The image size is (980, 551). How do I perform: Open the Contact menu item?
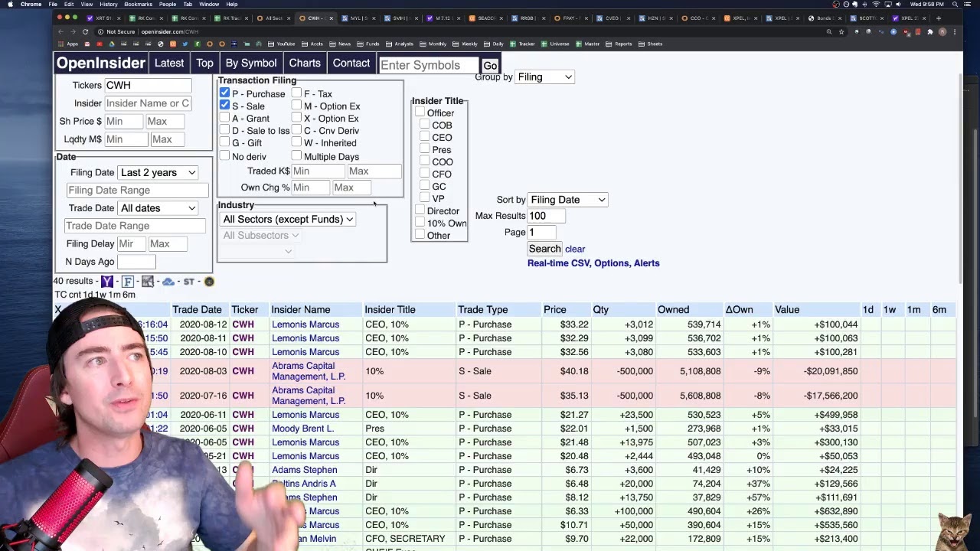[x=351, y=64]
